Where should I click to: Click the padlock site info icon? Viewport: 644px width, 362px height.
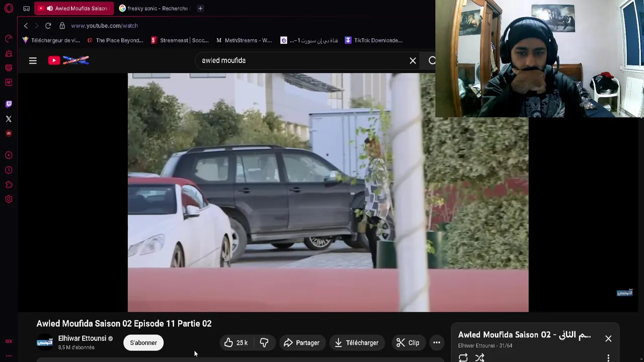coord(62,26)
